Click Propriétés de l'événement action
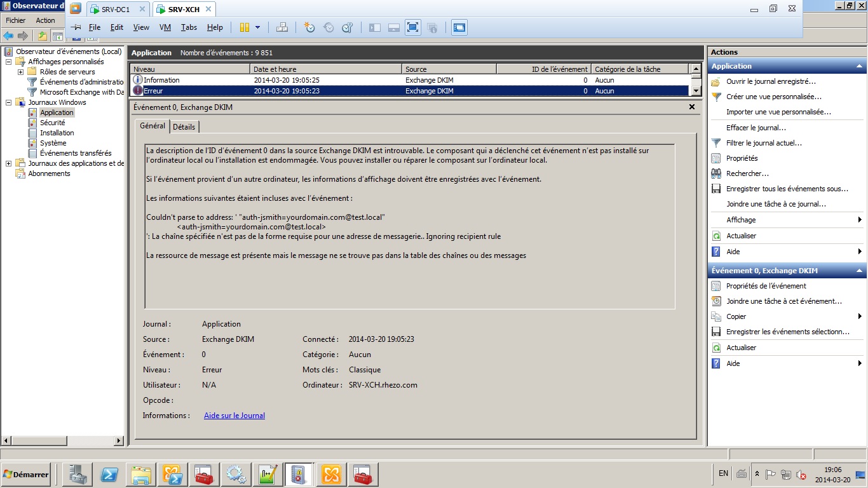Screen dimensions: 868x488 [766, 286]
